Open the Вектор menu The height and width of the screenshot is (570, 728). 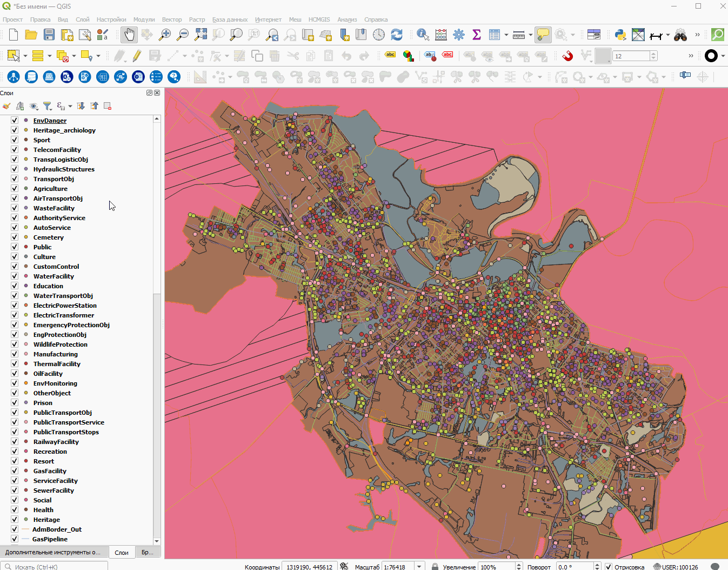(x=172, y=19)
